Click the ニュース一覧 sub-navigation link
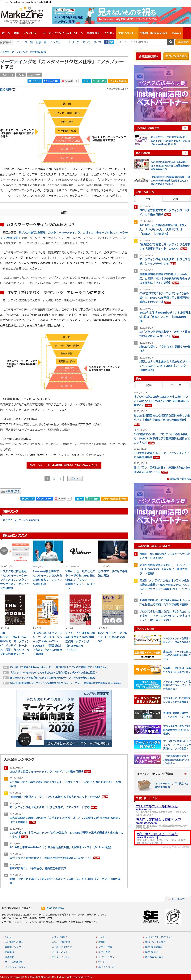191x980 pixels. (25, 42)
